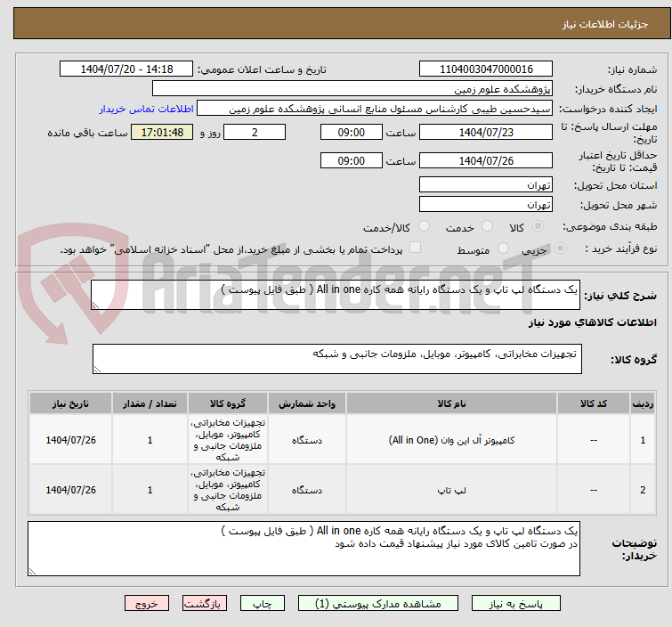
Task: Click the اطلاعات کالاهای مورد نیاز heading
Action: [x=592, y=322]
